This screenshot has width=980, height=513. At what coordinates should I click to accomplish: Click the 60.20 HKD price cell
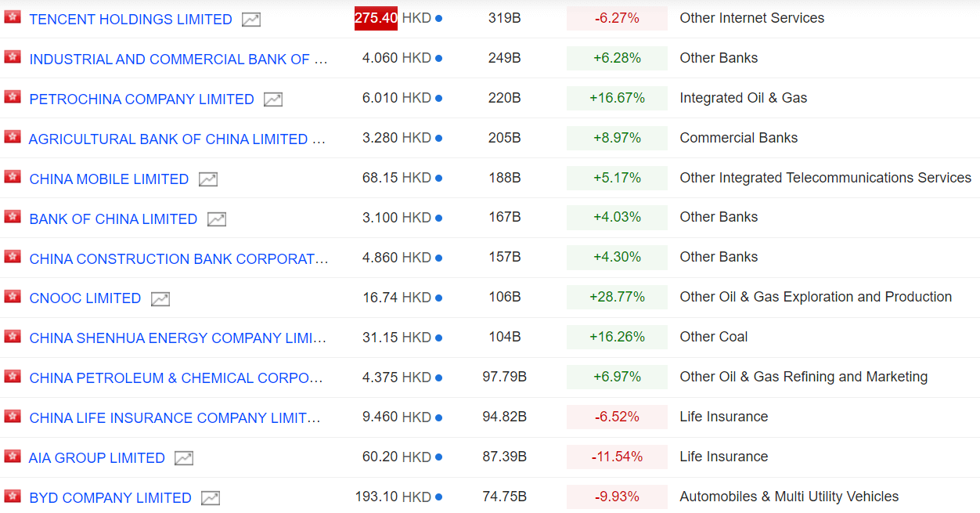point(397,457)
